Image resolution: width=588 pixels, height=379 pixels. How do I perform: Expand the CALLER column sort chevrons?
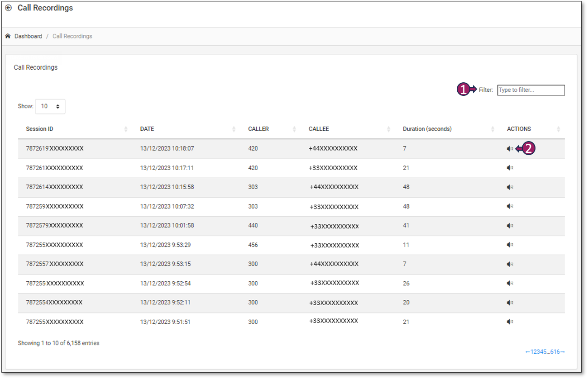point(295,129)
